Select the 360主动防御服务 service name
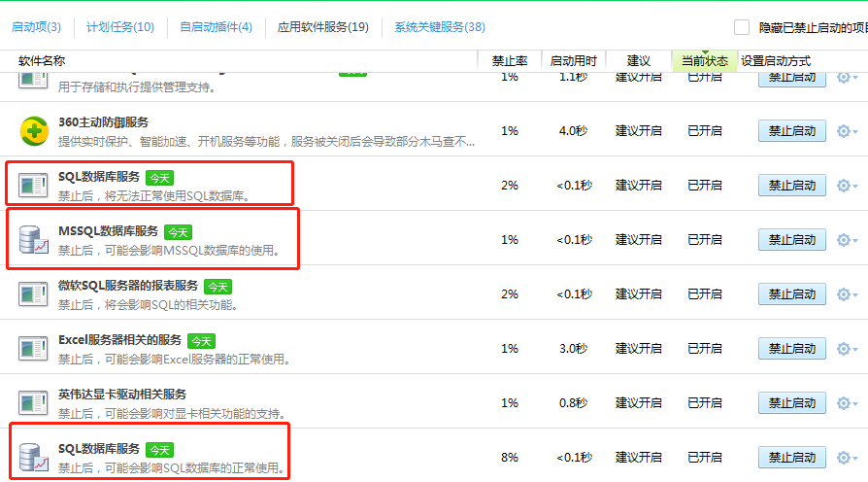The image size is (868, 482). coord(104,122)
